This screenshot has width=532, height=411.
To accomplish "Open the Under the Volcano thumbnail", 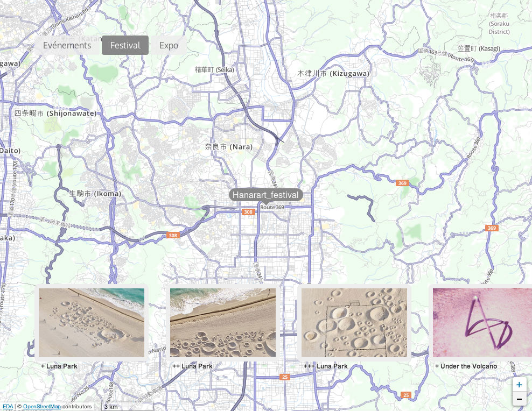I will point(482,323).
